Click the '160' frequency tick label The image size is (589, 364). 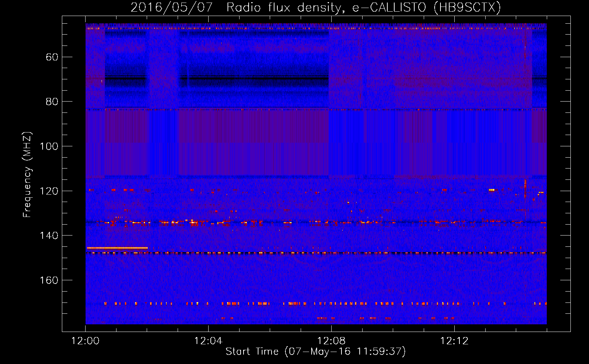coord(49,280)
